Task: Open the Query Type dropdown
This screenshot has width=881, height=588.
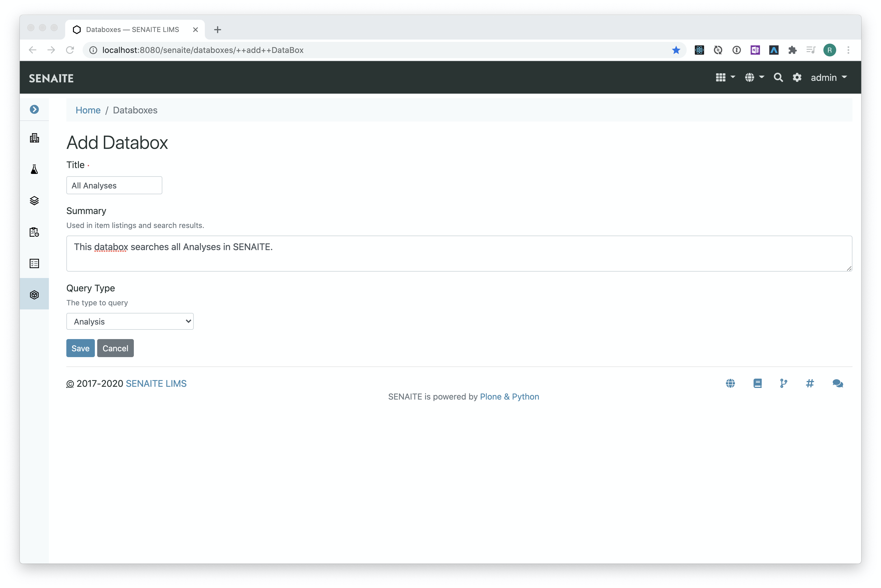Action: 130,321
